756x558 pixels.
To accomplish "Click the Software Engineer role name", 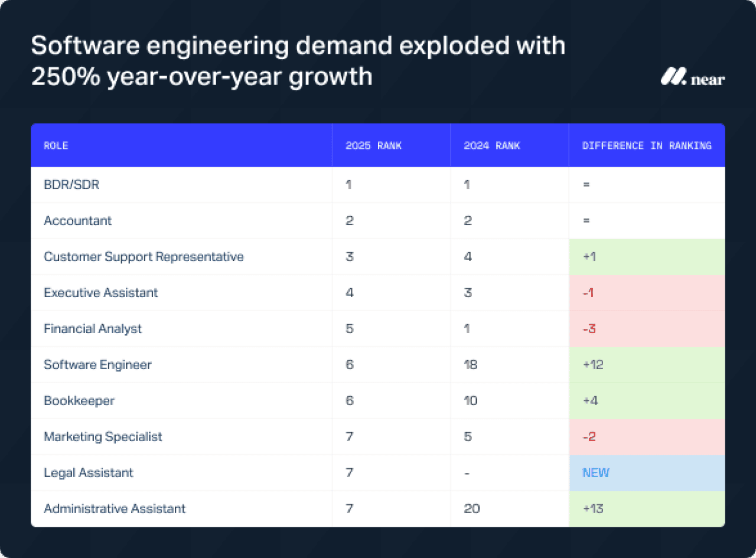I will 97,364.
